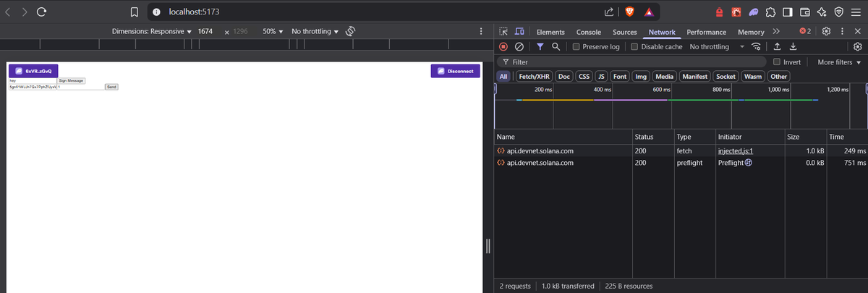The height and width of the screenshot is (293, 868).
Task: Toggle the network filter funnel icon
Action: (x=540, y=46)
